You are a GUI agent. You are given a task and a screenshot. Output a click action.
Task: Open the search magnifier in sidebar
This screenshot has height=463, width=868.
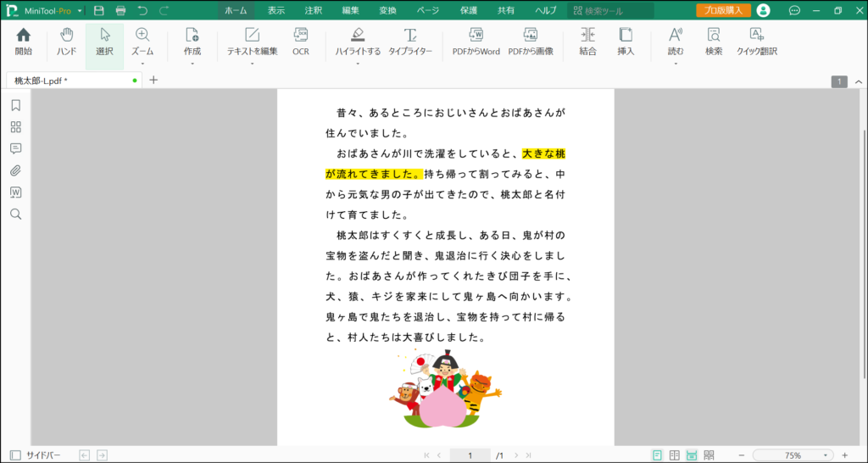[x=15, y=215]
